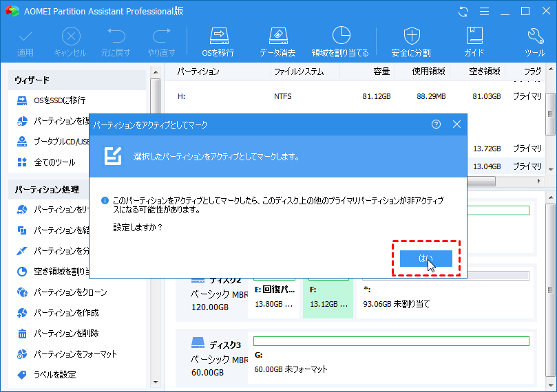This screenshot has width=557, height=392.
Task: Click the refresh icon in title bar
Action: coord(463,12)
